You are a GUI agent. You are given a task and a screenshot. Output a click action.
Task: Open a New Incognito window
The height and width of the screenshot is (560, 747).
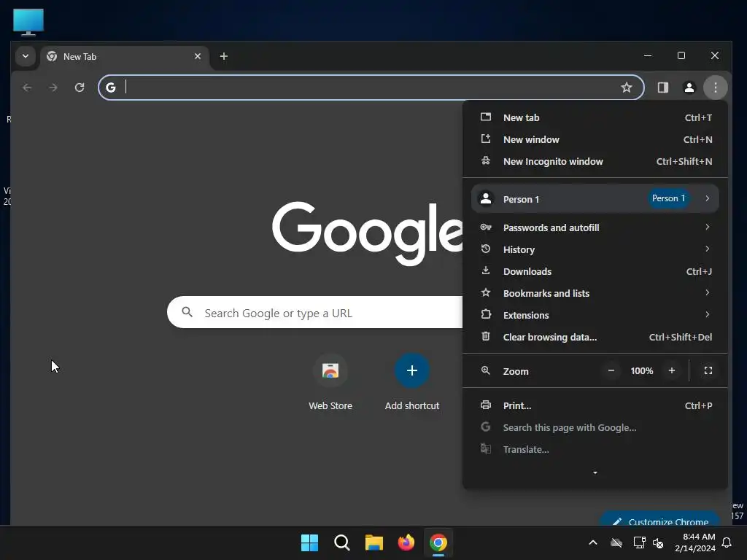click(595, 161)
